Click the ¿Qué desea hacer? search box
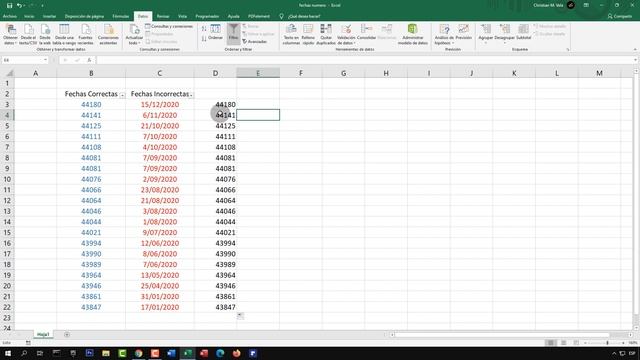Image resolution: width=640 pixels, height=360 pixels. (304, 16)
